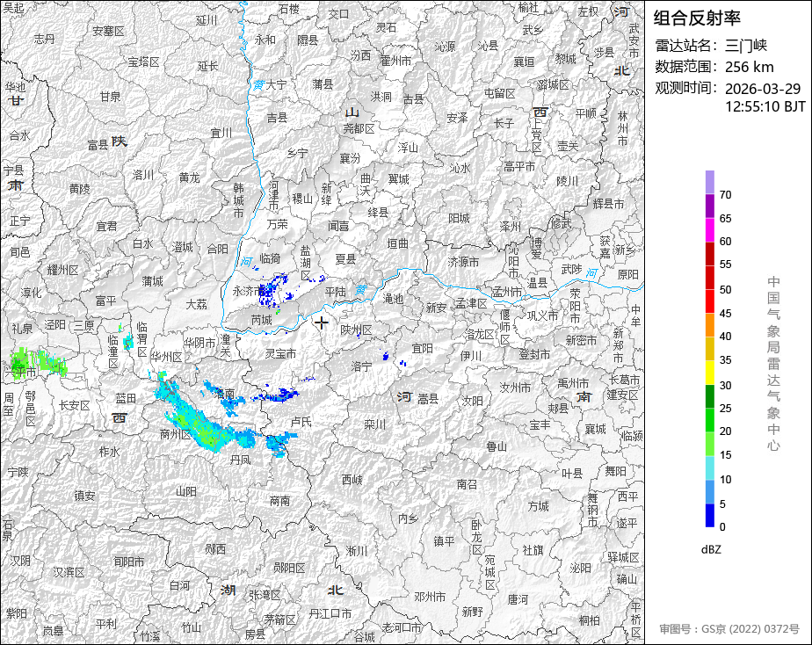Select the station name 三门峡

tap(746, 46)
